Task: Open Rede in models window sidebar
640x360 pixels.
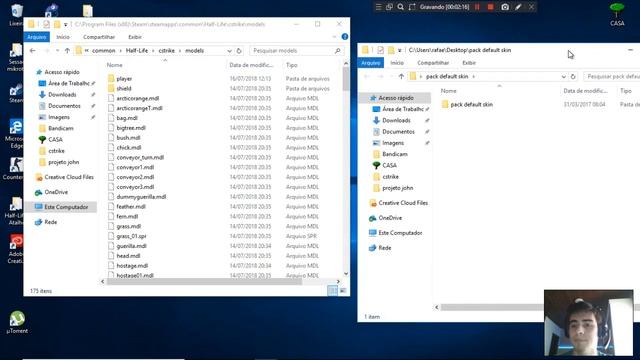Action: (50, 222)
